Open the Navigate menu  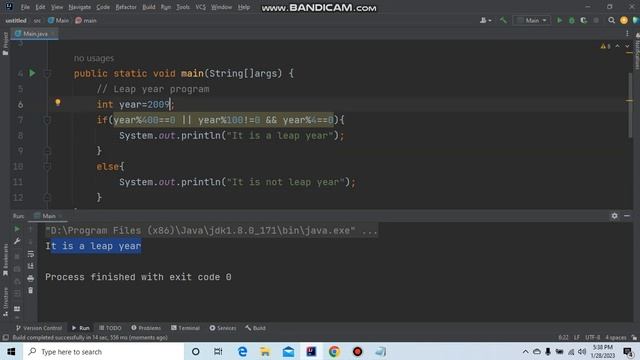(80, 7)
